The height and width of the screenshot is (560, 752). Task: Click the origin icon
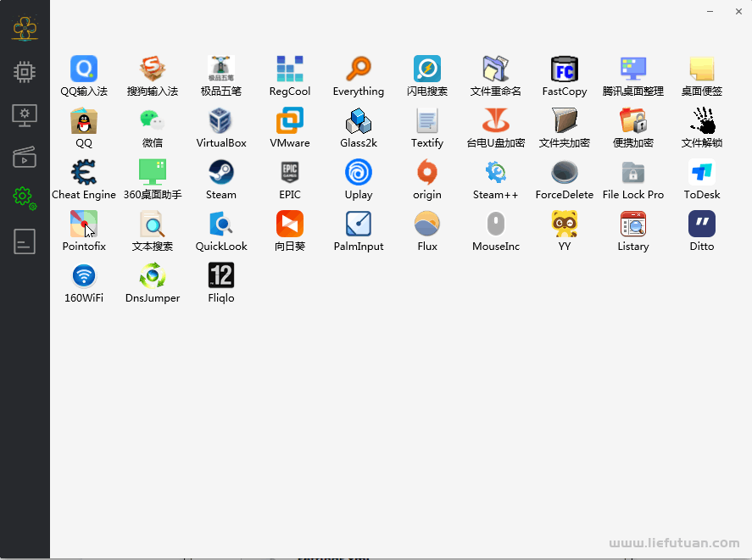(x=426, y=173)
